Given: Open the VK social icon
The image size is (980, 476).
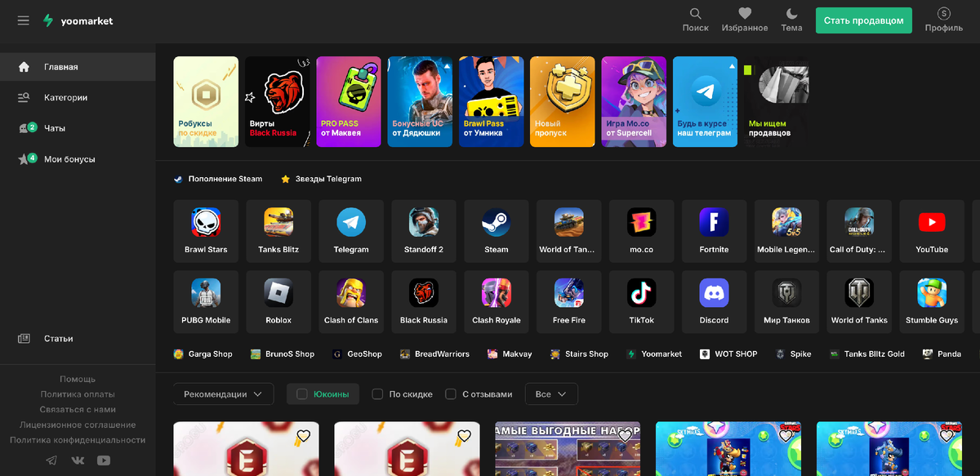Looking at the screenshot, I should [x=78, y=460].
